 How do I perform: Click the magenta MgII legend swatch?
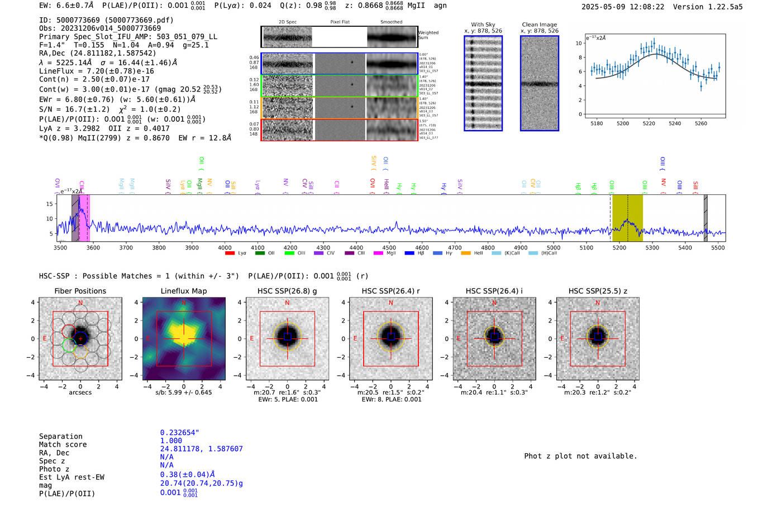tap(378, 253)
